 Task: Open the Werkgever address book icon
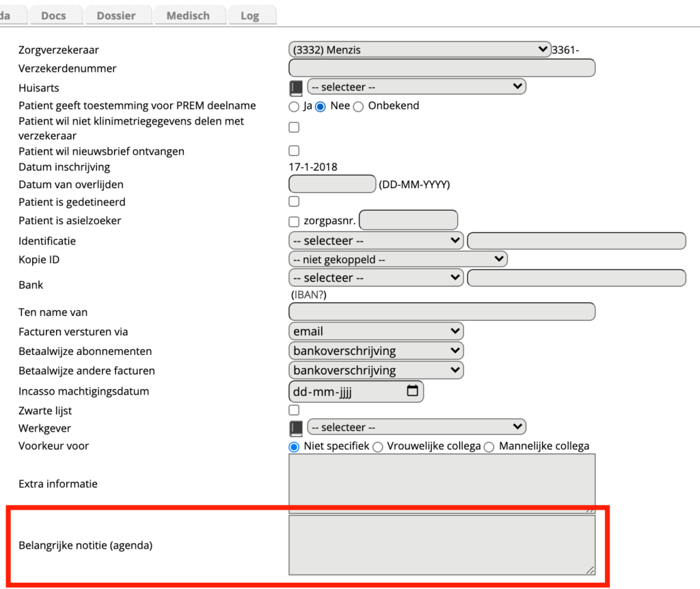tap(296, 428)
